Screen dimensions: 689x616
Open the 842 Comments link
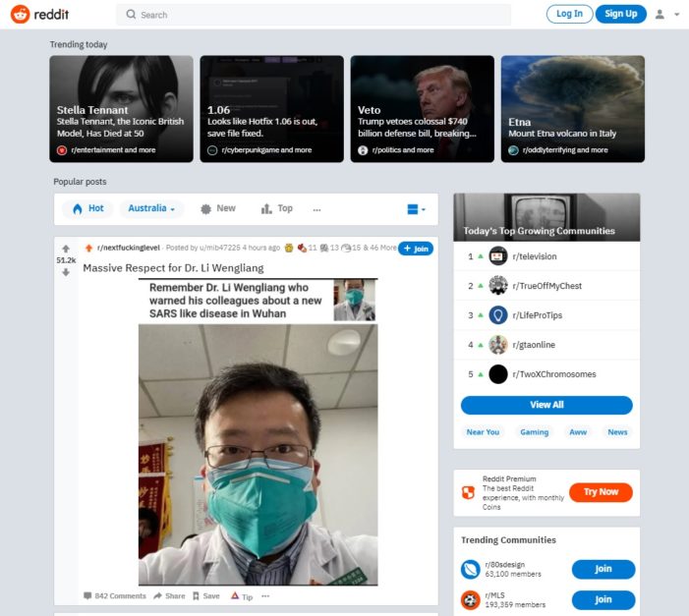click(x=115, y=596)
